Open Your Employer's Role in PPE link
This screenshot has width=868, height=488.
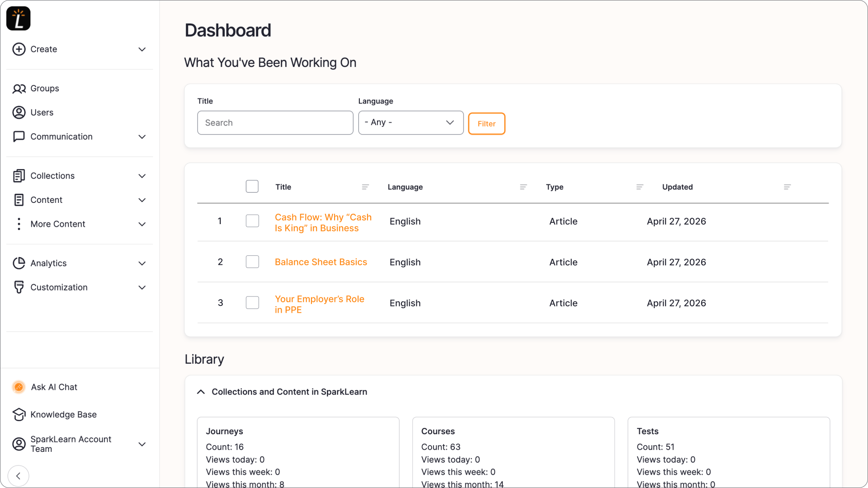click(320, 305)
